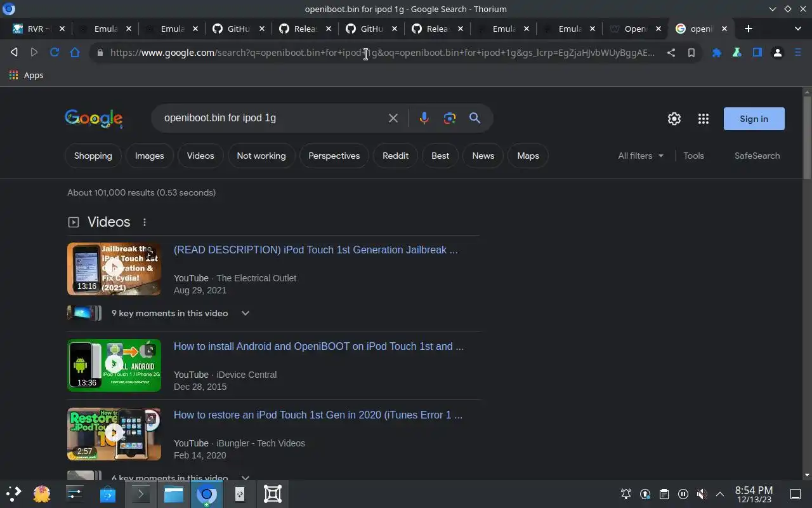This screenshot has height=508, width=812.
Task: Switch to the RVR tab
Action: pos(39,29)
